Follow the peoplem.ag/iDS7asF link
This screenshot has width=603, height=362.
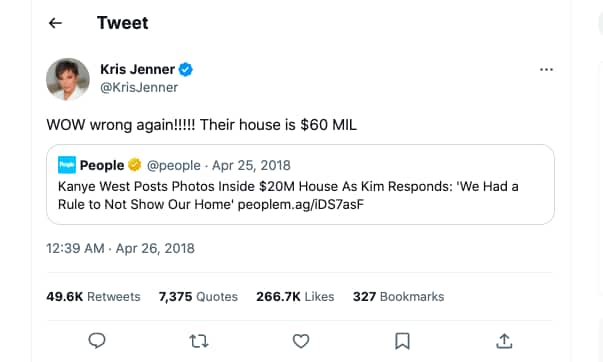[x=301, y=204]
